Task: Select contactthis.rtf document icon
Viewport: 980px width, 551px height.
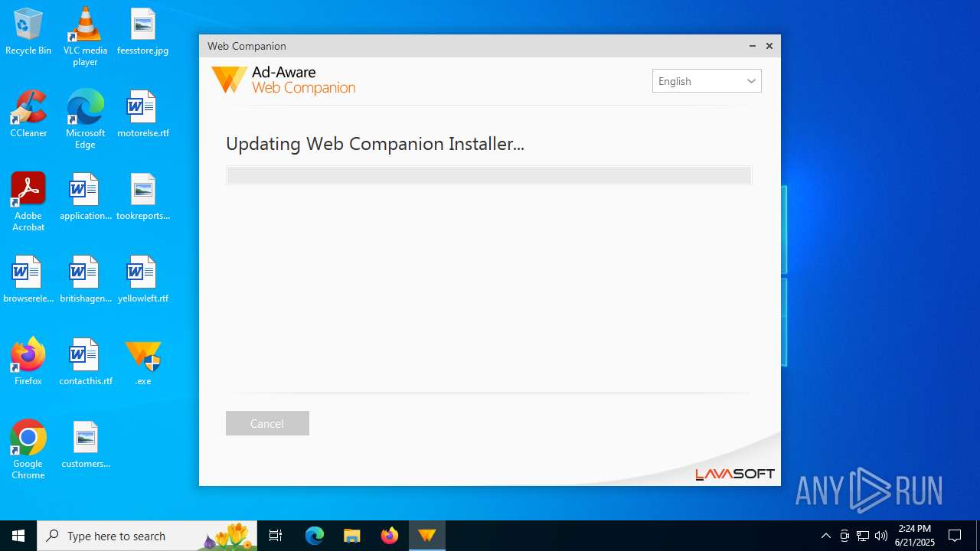Action: (85, 362)
